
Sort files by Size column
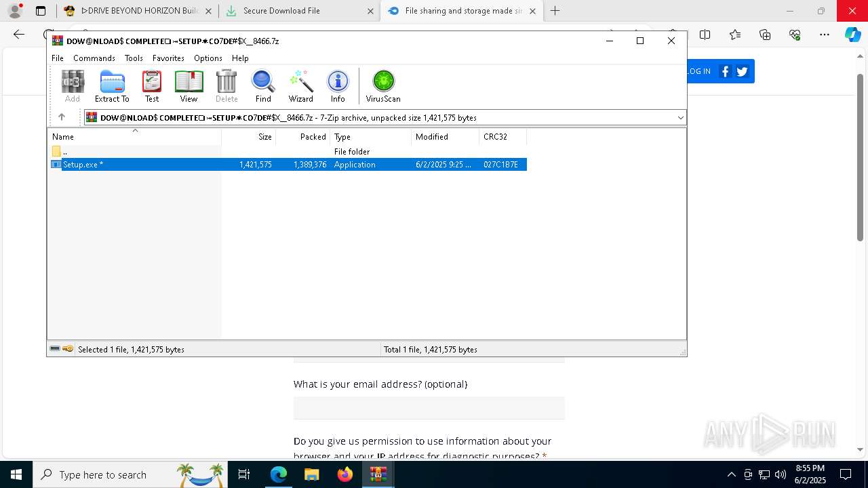coord(248,137)
